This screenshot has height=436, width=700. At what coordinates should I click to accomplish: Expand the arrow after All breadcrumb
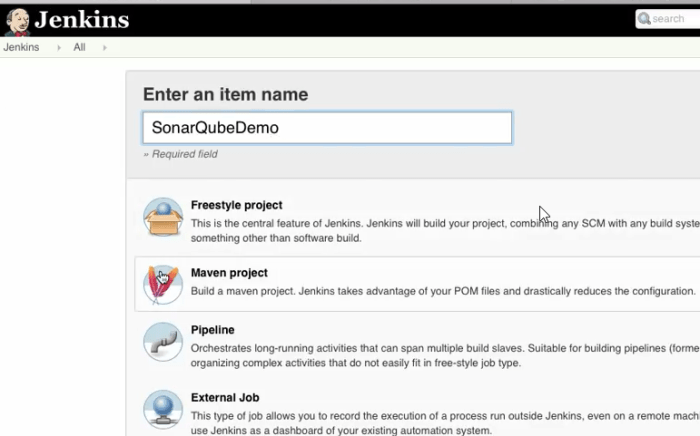click(x=104, y=47)
